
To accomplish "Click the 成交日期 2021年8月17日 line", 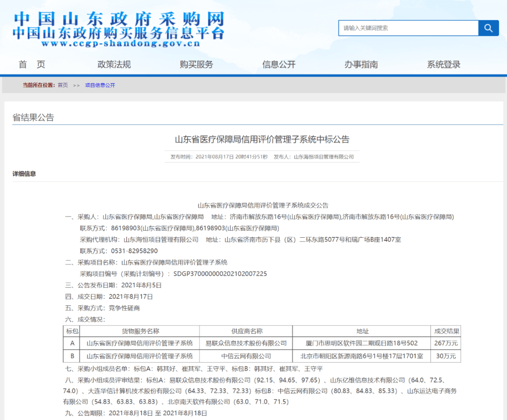I will [109, 297].
